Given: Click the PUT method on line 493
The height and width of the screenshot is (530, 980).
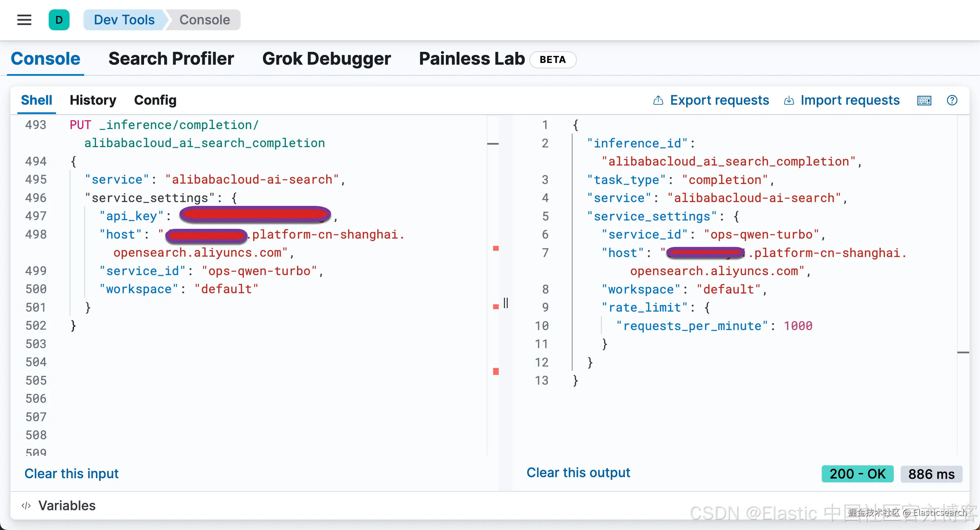Looking at the screenshot, I should coord(81,125).
